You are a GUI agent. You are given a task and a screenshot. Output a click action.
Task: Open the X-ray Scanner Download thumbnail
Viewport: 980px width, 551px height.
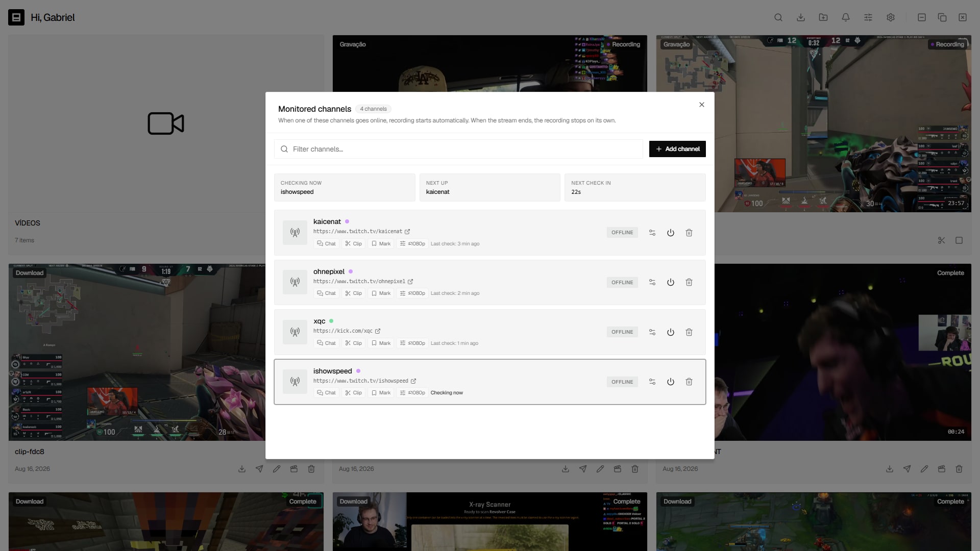(490, 521)
